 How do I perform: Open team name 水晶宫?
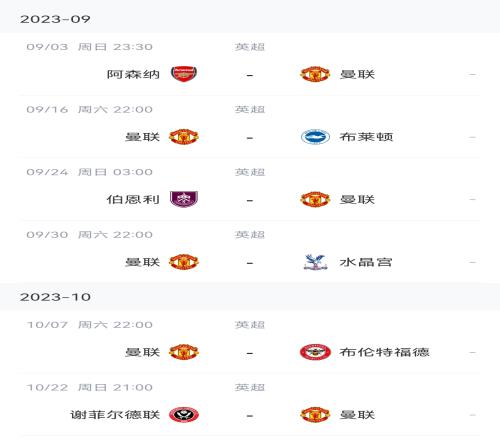pos(366,262)
